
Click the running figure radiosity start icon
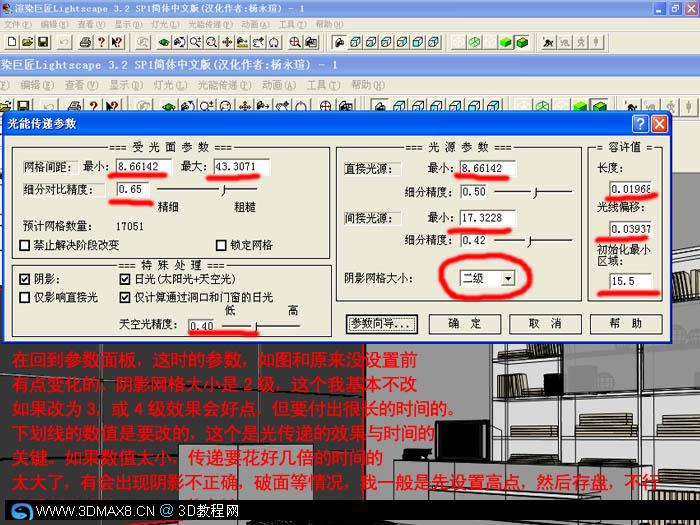(x=548, y=42)
